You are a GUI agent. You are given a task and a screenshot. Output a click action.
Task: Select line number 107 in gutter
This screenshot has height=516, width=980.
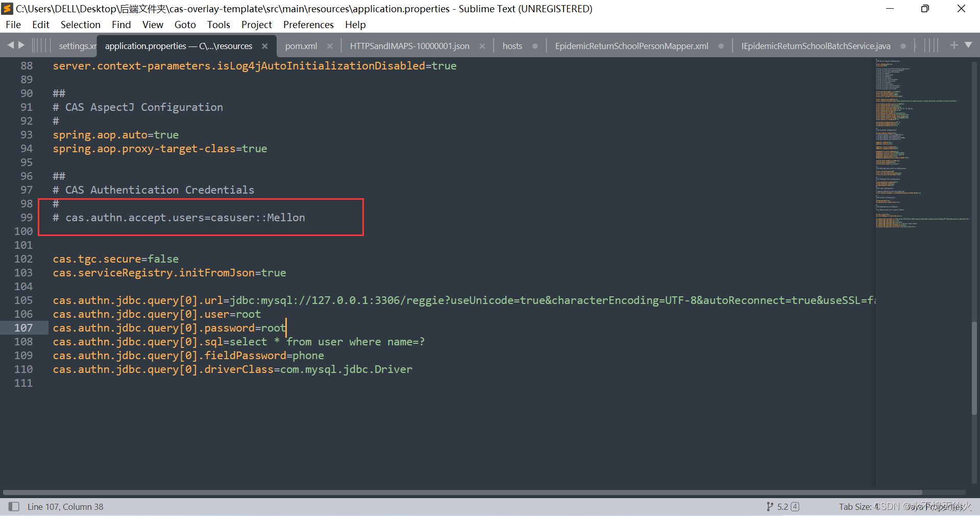23,327
